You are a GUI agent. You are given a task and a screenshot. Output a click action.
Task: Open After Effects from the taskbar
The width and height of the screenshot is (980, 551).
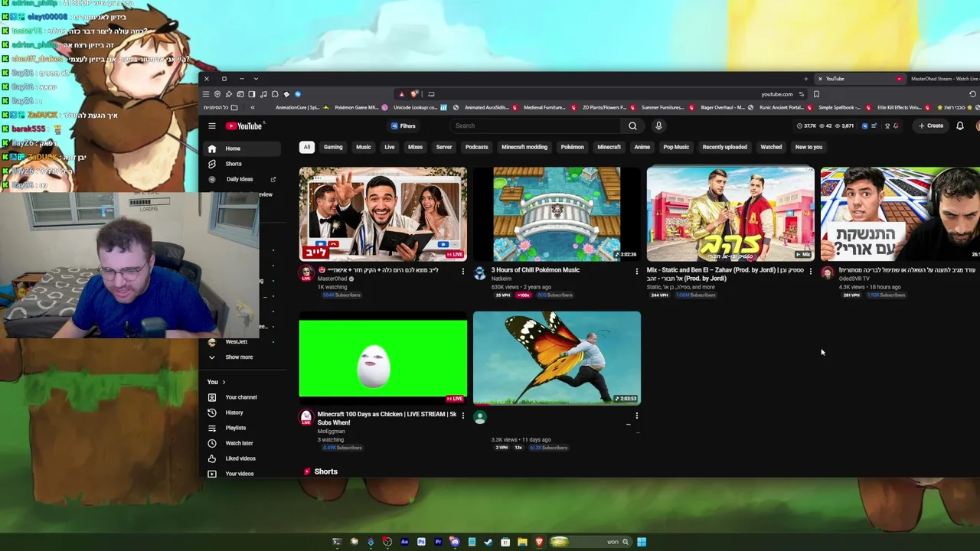404,542
